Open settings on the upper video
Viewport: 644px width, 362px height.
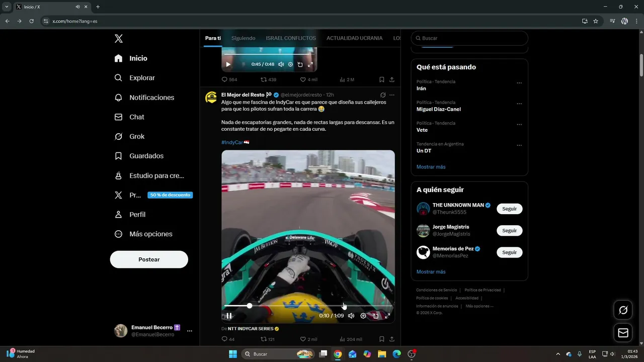[x=290, y=64]
